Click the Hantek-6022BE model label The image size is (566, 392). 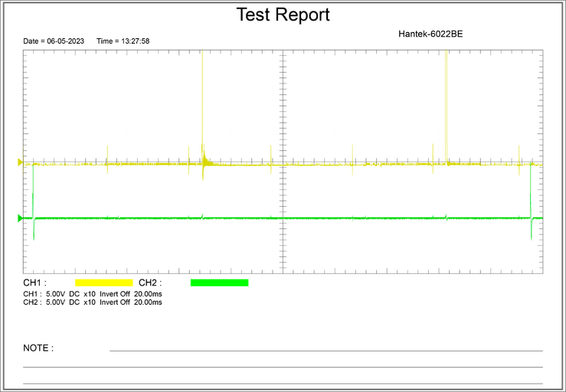click(430, 34)
